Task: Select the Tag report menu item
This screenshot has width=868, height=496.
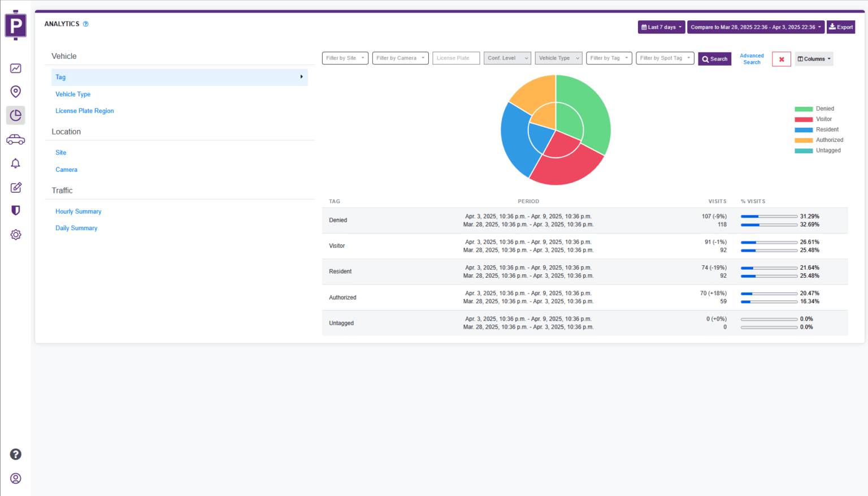Action: (x=180, y=77)
